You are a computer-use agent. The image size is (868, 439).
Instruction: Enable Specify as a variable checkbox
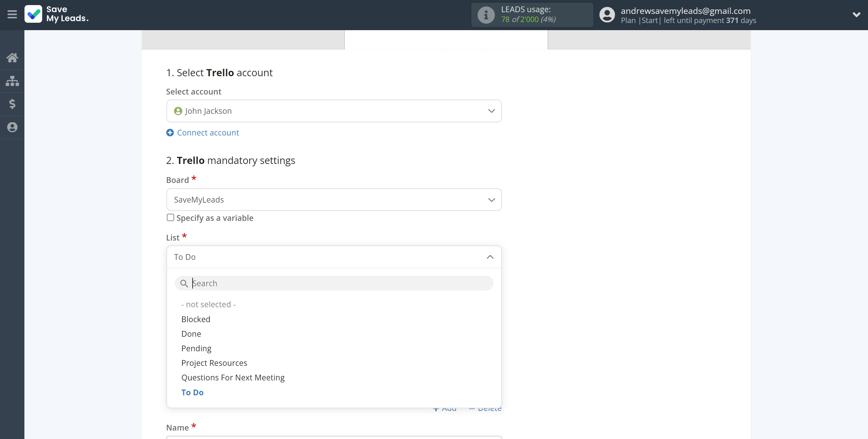coord(170,217)
